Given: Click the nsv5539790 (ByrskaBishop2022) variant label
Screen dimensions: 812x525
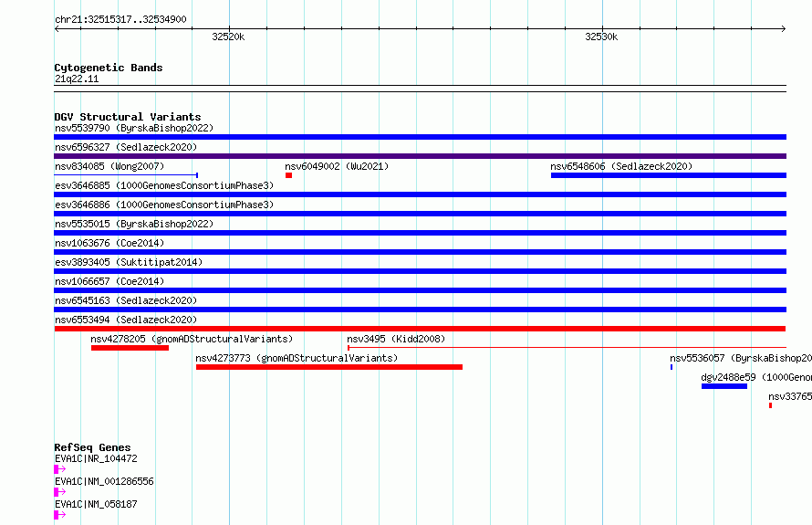Looking at the screenshot, I should click(134, 128).
